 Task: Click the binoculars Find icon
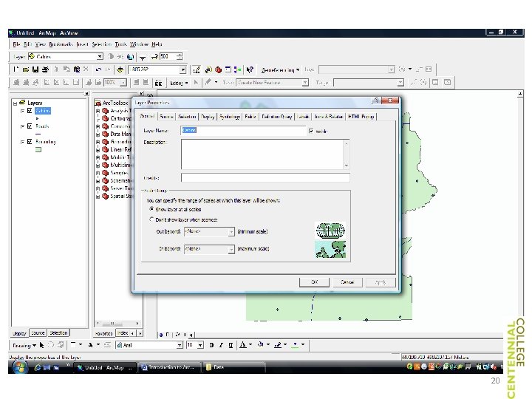click(158, 83)
